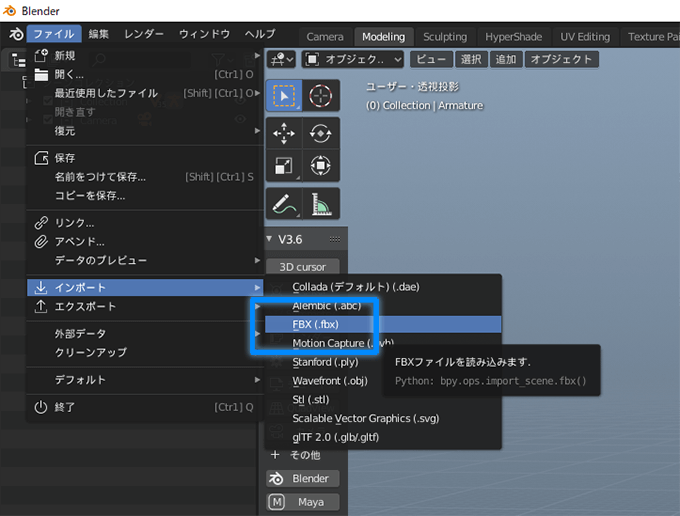
Task: Open the object mode dropdown
Action: pyautogui.click(x=353, y=59)
